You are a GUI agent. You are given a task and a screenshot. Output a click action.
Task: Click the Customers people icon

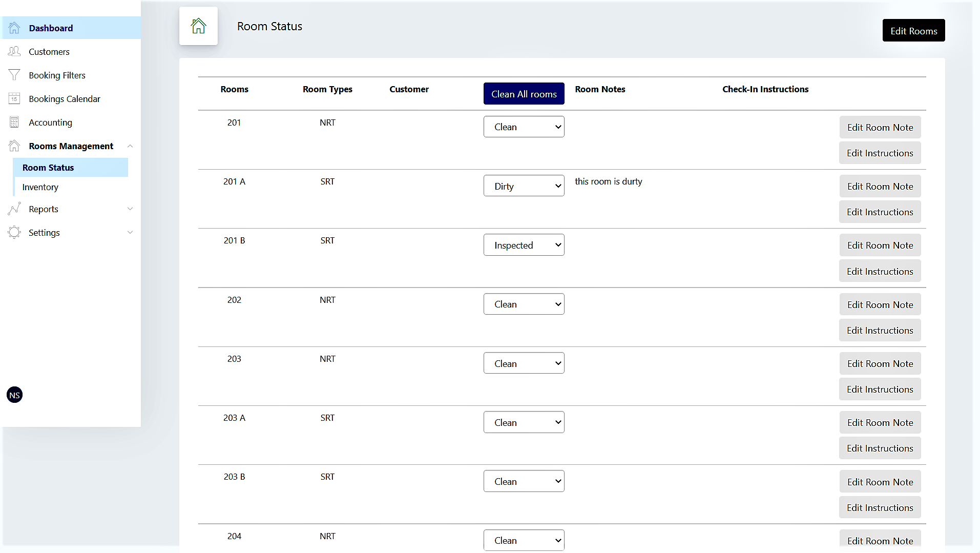pyautogui.click(x=14, y=51)
